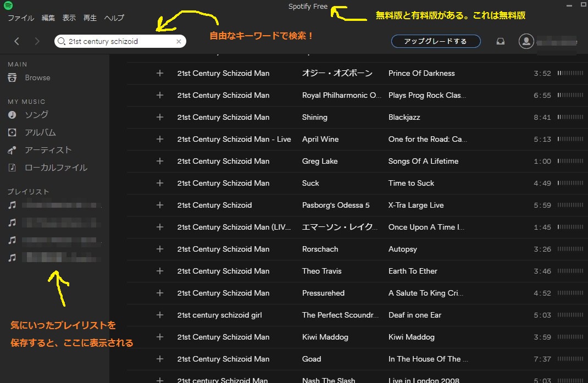
Task: Open album Earth To Ether
Action: point(413,271)
